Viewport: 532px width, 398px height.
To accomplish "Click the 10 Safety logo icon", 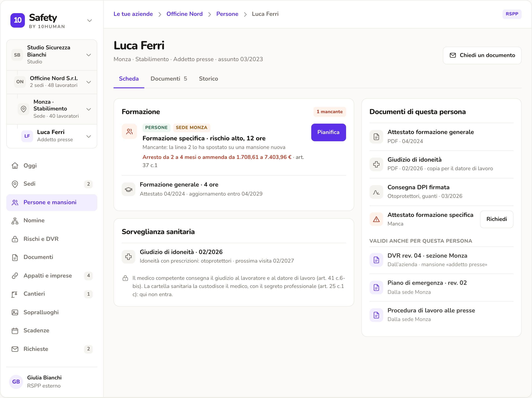I will point(18,20).
